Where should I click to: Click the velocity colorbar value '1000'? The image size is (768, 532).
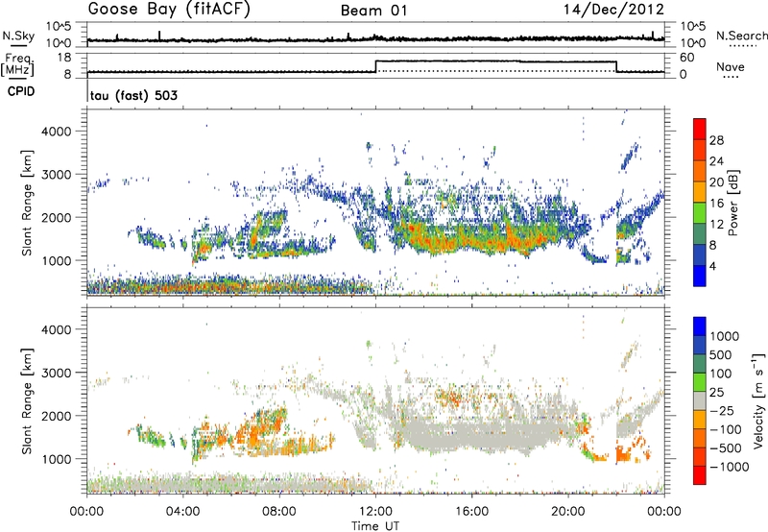[x=725, y=336]
